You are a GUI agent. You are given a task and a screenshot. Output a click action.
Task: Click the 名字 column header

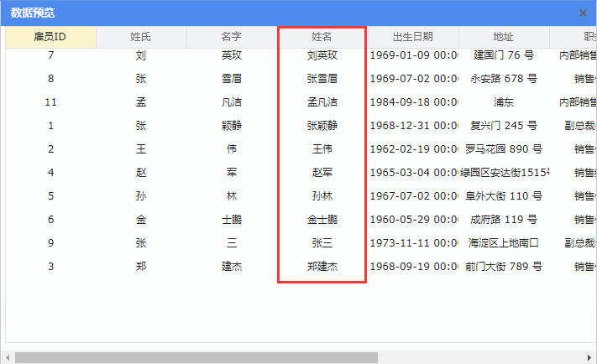pyautogui.click(x=232, y=37)
